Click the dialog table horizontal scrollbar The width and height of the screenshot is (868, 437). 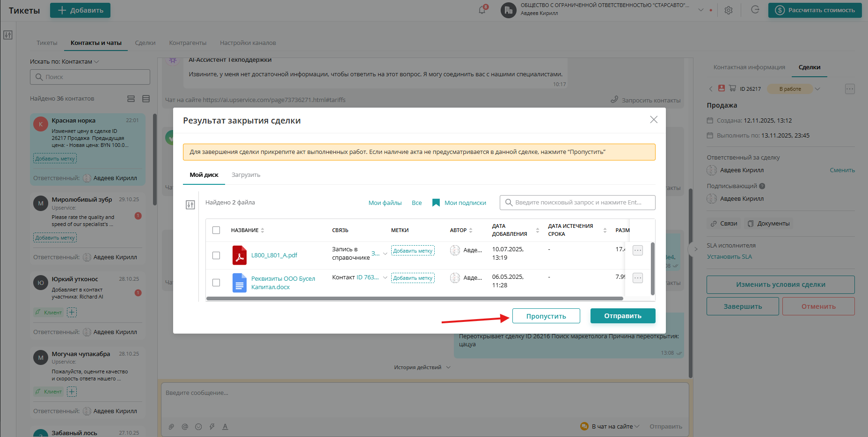[415, 299]
